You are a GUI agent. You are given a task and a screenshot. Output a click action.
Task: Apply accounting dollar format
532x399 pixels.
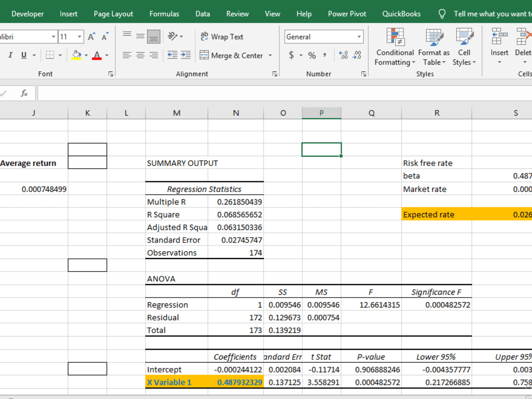[291, 55]
